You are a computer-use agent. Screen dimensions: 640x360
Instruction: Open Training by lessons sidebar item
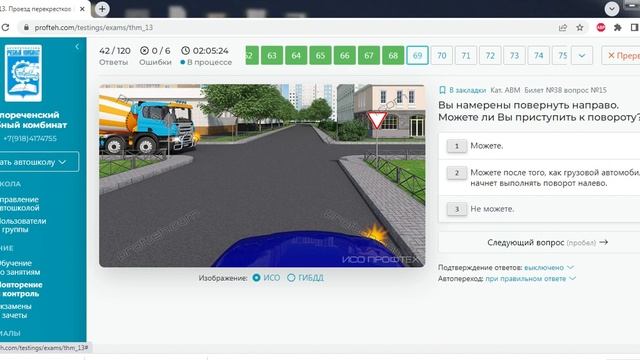[x=20, y=268]
